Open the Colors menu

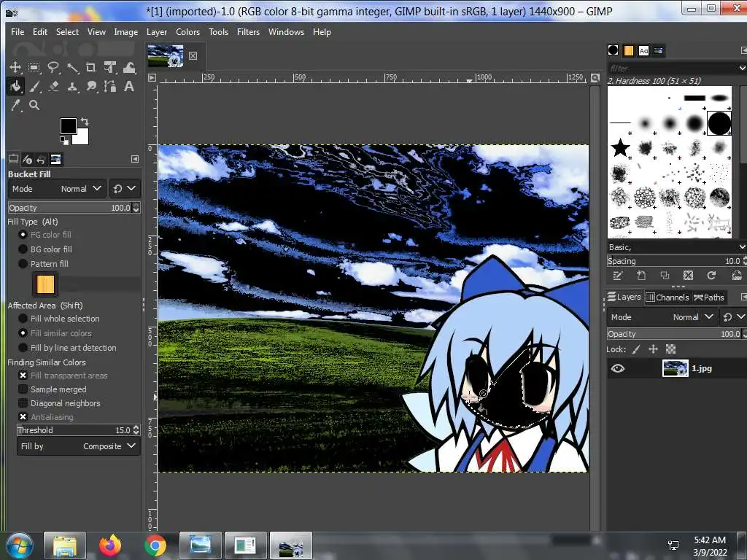(187, 32)
